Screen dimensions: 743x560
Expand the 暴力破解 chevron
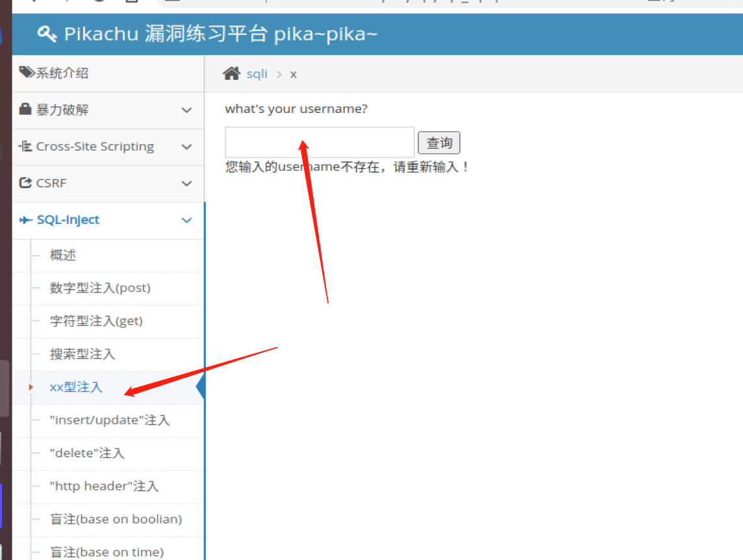pyautogui.click(x=186, y=110)
